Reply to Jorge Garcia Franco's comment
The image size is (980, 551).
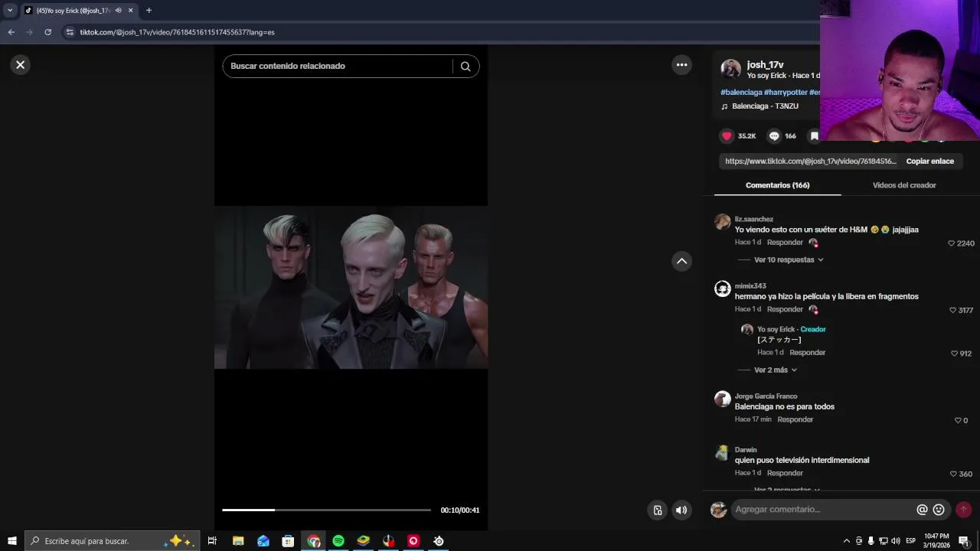click(795, 420)
